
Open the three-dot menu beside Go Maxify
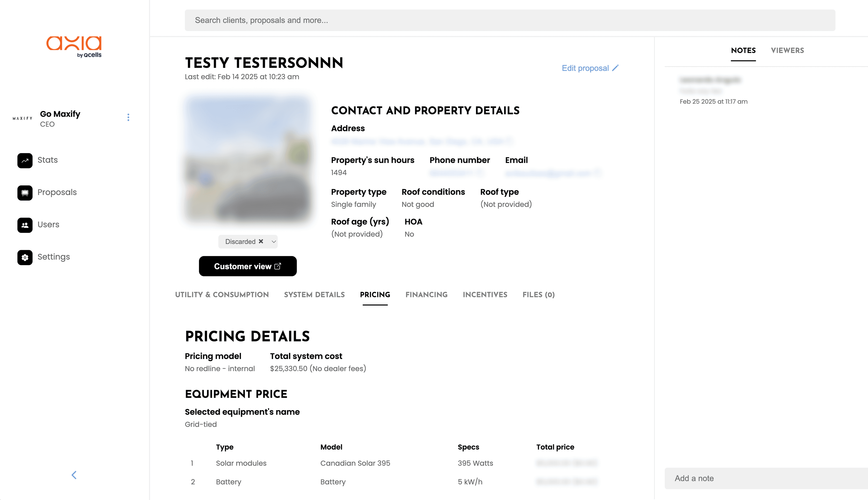tap(128, 117)
